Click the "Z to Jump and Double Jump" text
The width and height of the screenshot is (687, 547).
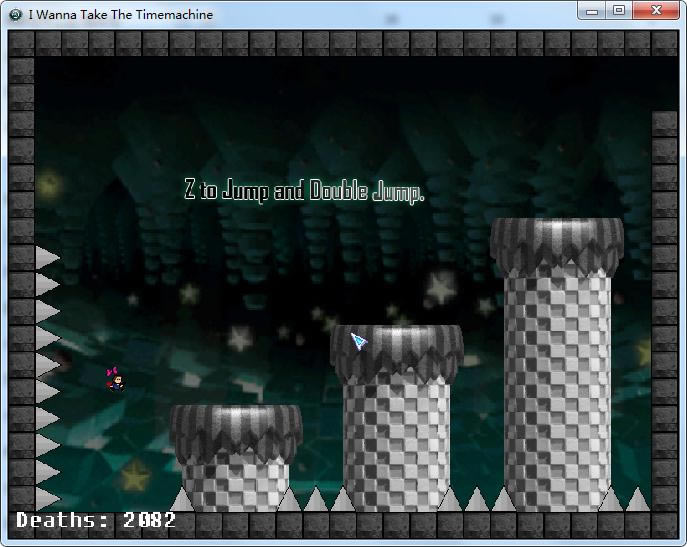[304, 191]
